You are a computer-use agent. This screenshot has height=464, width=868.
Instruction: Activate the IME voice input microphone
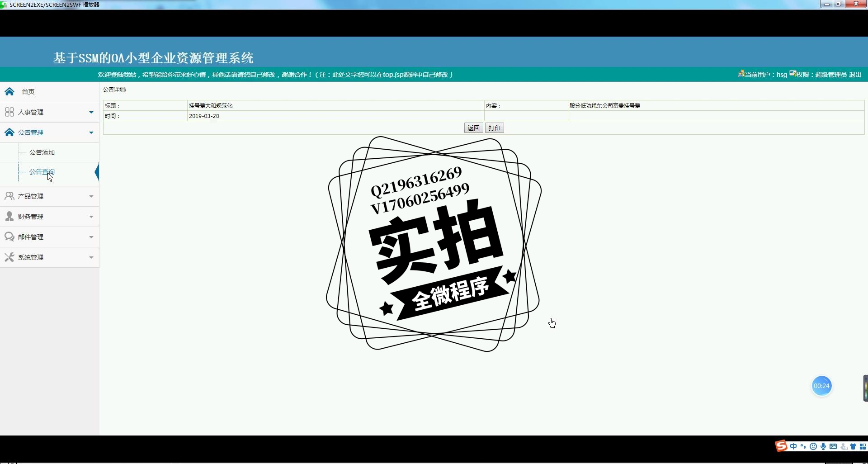point(823,446)
